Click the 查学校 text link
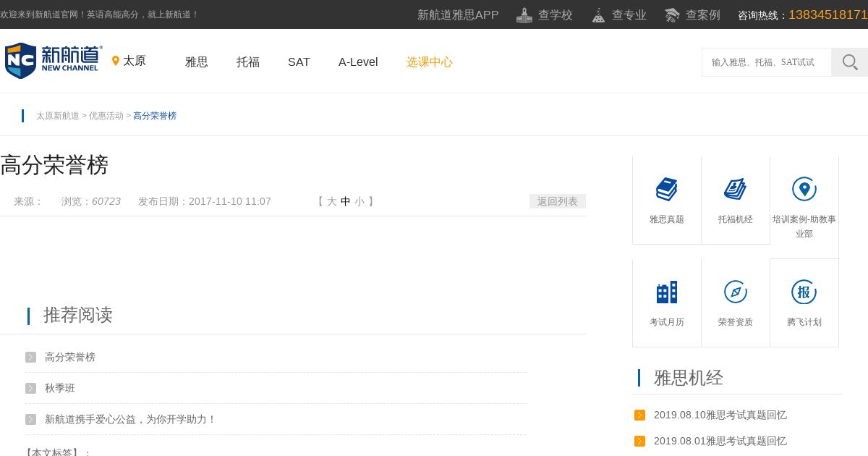This screenshot has height=456, width=868. pos(556,15)
